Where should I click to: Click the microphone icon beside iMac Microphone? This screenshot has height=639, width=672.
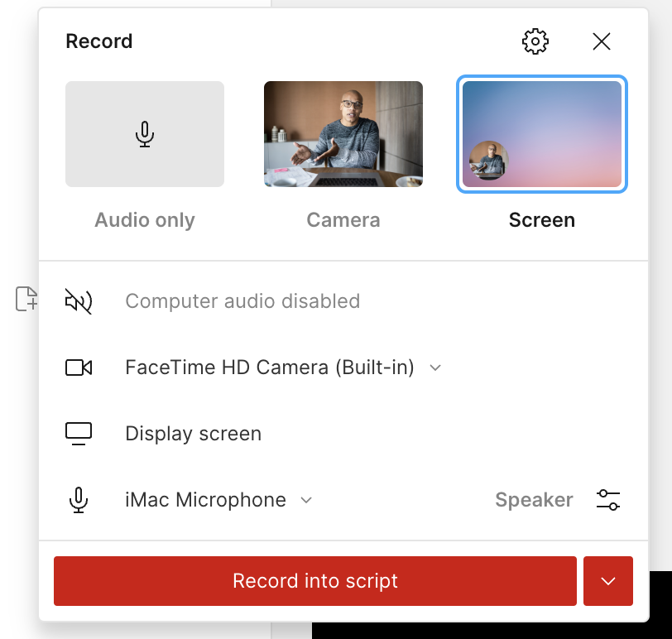tap(78, 499)
